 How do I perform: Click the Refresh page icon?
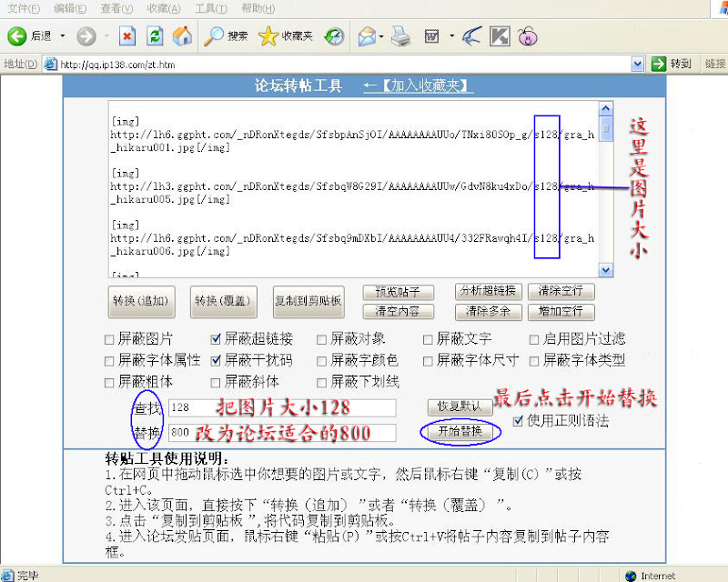pos(155,35)
